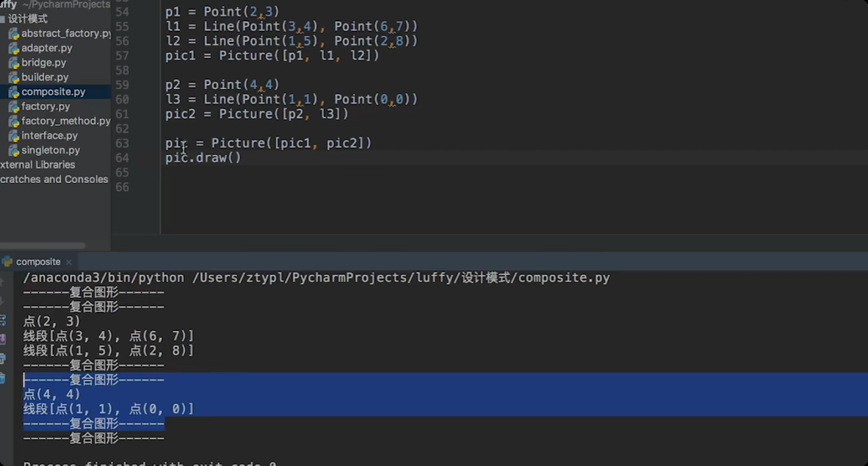Open singleton.py in project tree
The width and height of the screenshot is (868, 466).
44,150
